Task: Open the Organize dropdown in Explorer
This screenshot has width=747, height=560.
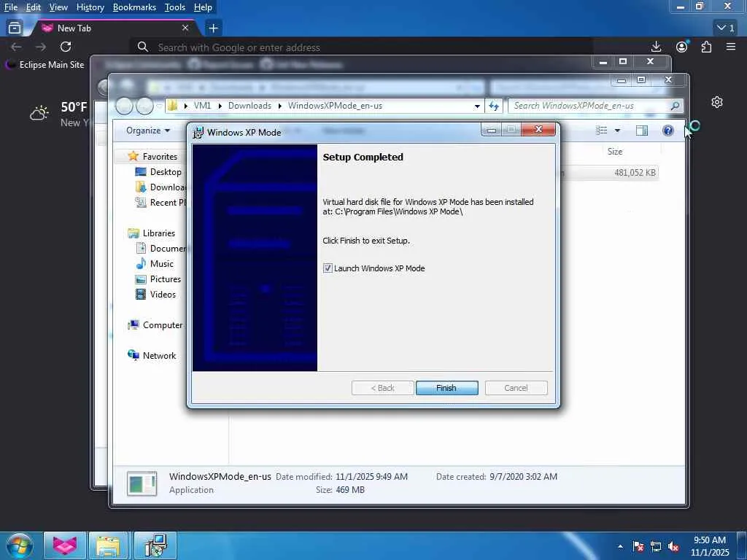Action: point(148,131)
